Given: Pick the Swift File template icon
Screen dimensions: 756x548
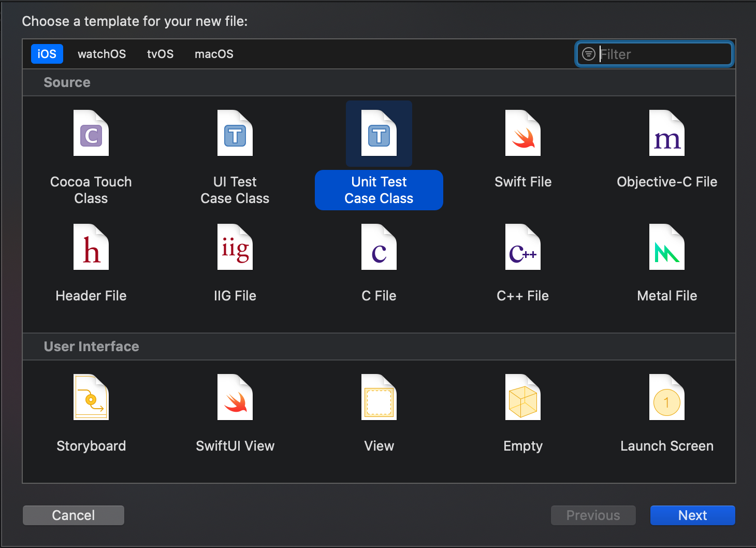Looking at the screenshot, I should point(523,134).
